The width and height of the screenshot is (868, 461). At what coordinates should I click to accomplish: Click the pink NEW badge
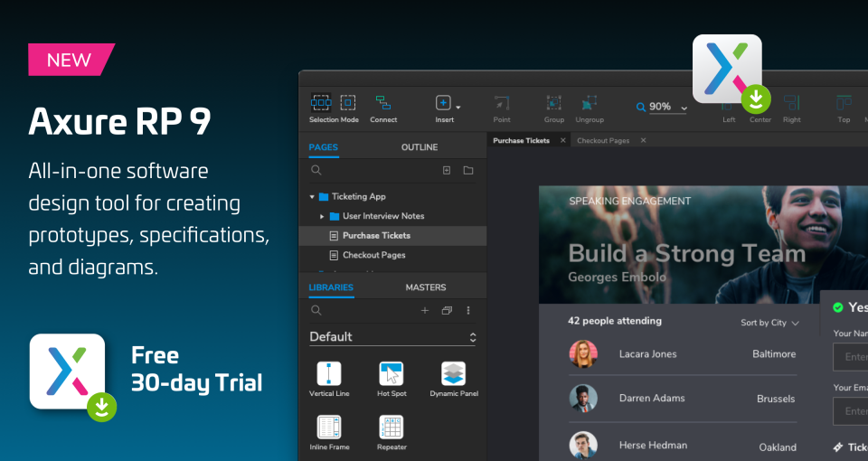[x=71, y=60]
